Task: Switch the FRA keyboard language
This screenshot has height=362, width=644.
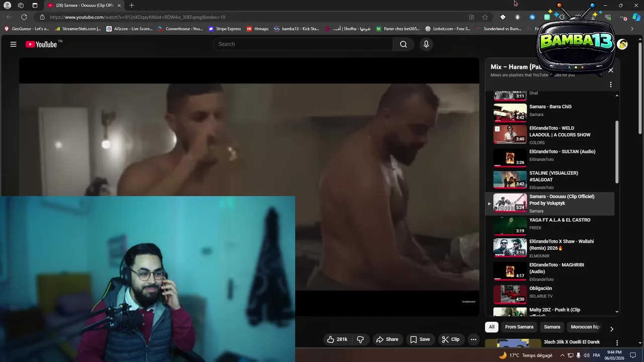Action: coord(596,355)
